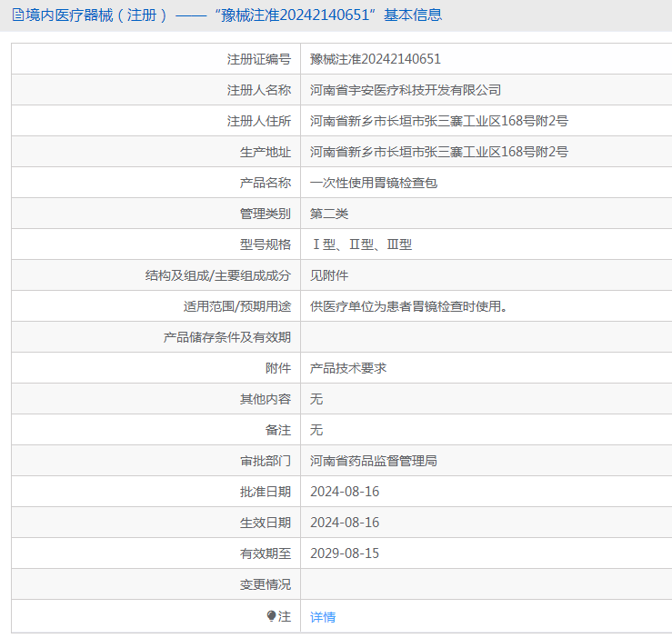Click the 适用范围/预期用途 label
672x638 pixels.
[x=237, y=306]
